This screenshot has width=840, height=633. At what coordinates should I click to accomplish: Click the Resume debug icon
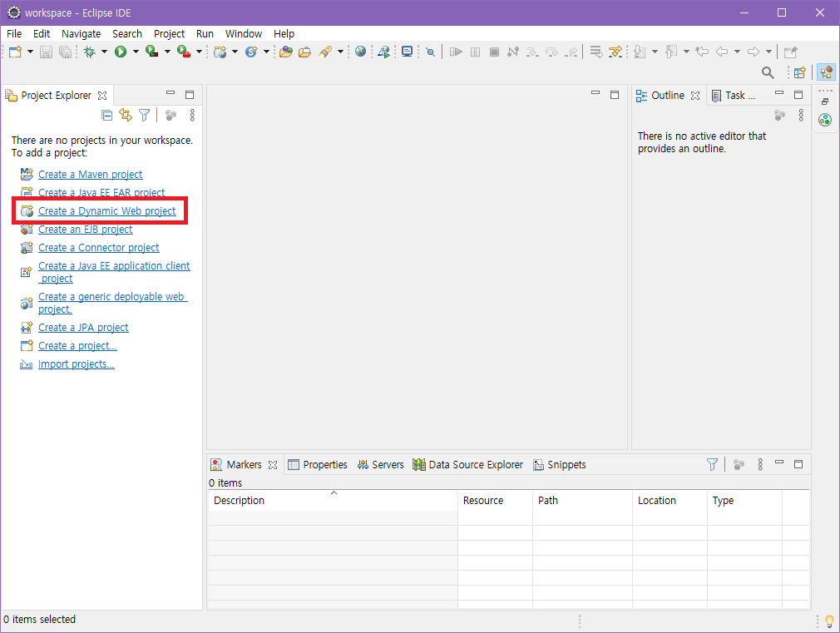pyautogui.click(x=456, y=52)
